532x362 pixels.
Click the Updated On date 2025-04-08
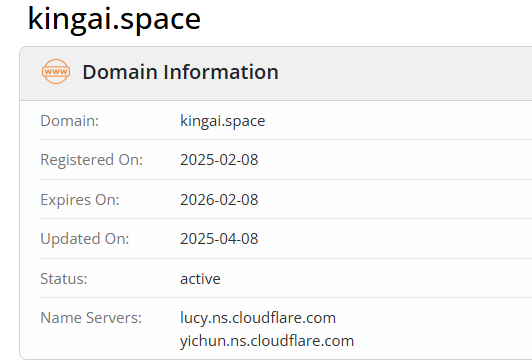pos(219,239)
